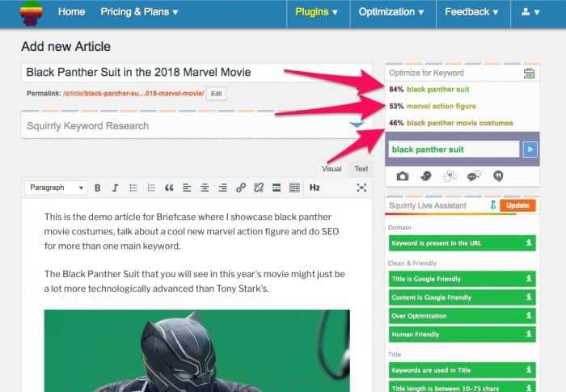
Task: Apply the H2 heading button
Action: (x=315, y=188)
